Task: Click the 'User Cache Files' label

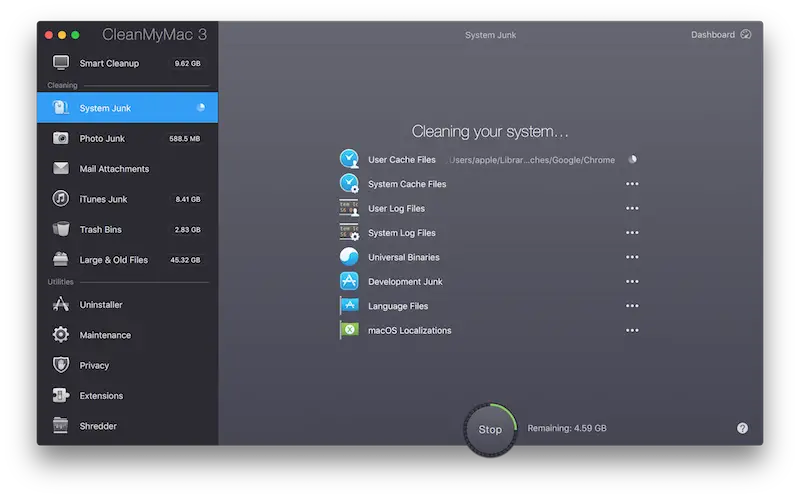Action: click(402, 159)
